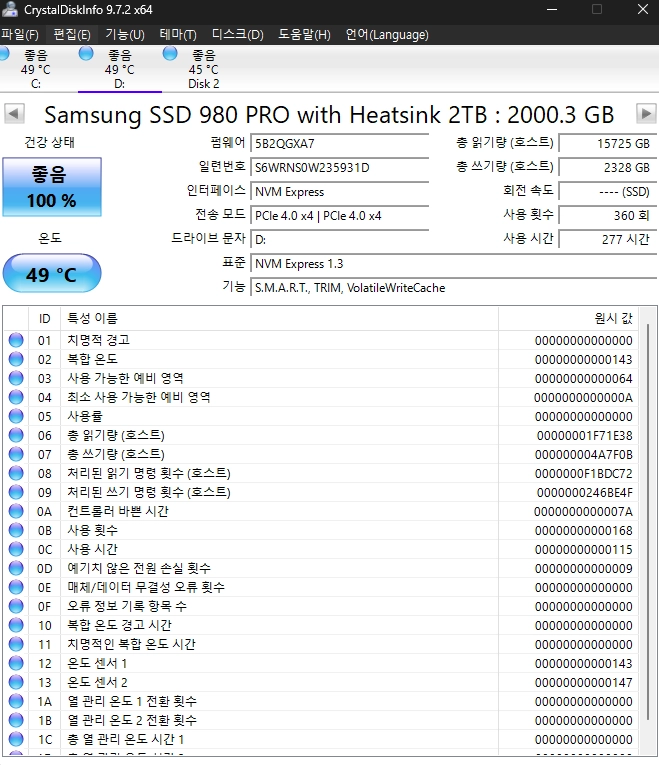Click the drive letter field D:

tap(339, 240)
